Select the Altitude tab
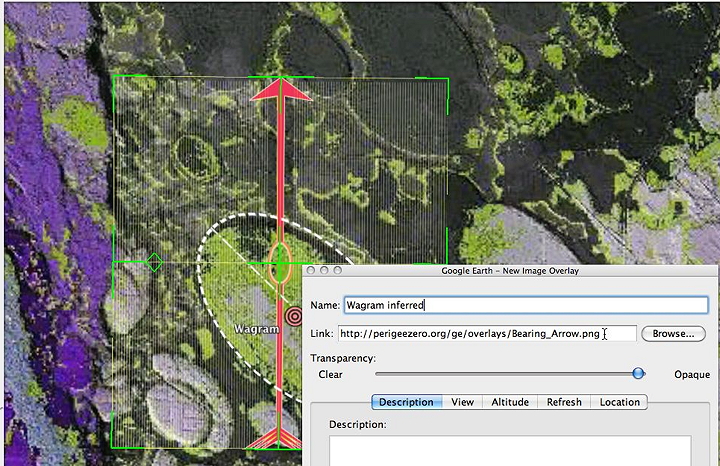The height and width of the screenshot is (466, 720). [510, 402]
